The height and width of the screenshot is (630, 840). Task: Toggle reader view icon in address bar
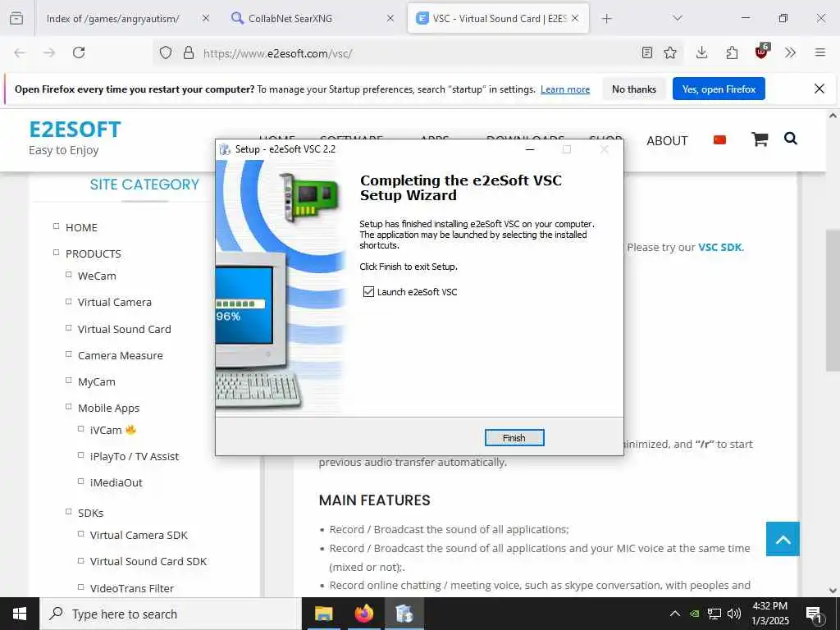pos(647,52)
